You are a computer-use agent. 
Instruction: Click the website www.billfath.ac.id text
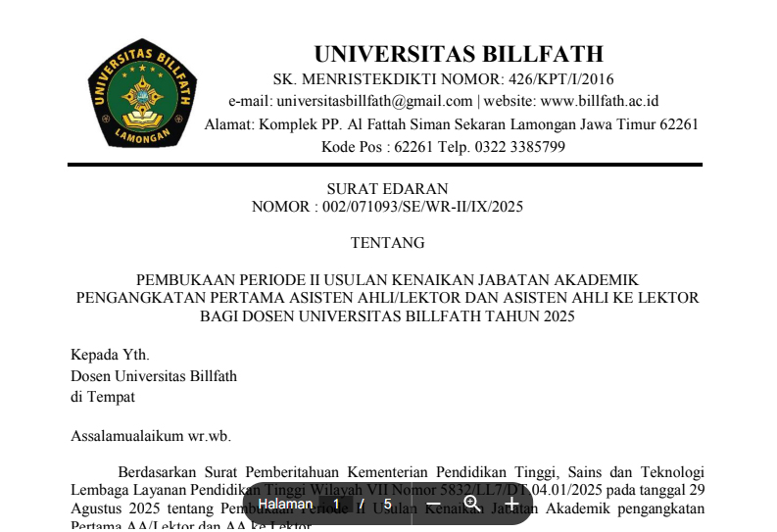[599, 101]
